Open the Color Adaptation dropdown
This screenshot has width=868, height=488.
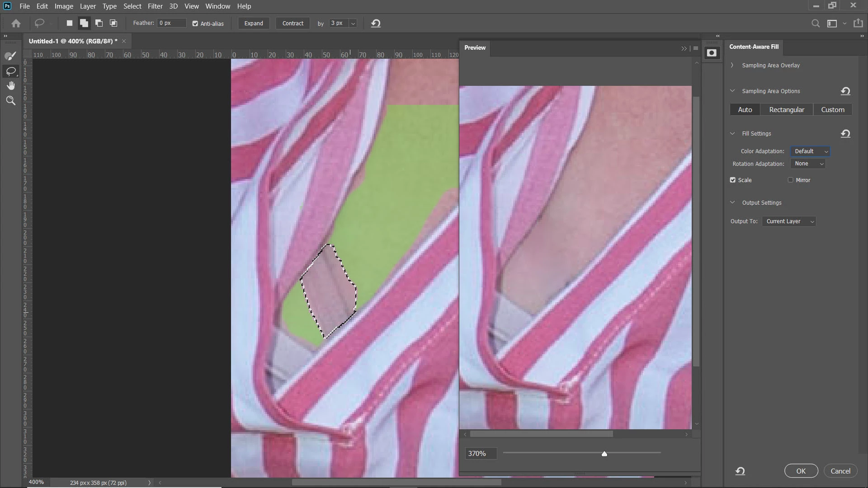[810, 151]
